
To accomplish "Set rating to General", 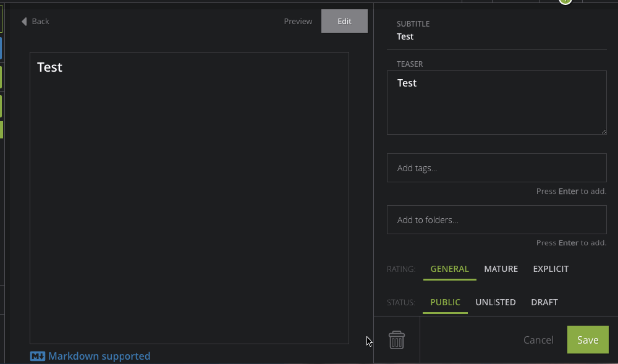I will (449, 269).
